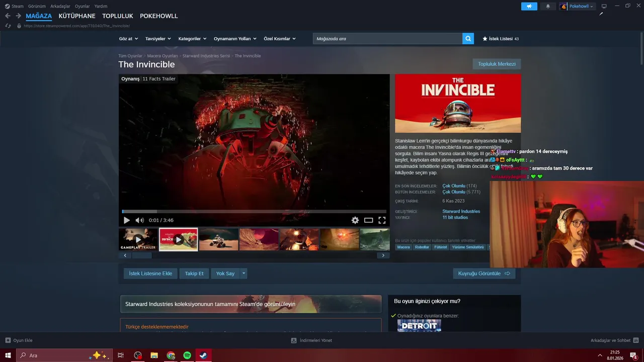Screen dimensions: 644x362
Task: Open Starward Industries developer link
Action: tap(461, 211)
